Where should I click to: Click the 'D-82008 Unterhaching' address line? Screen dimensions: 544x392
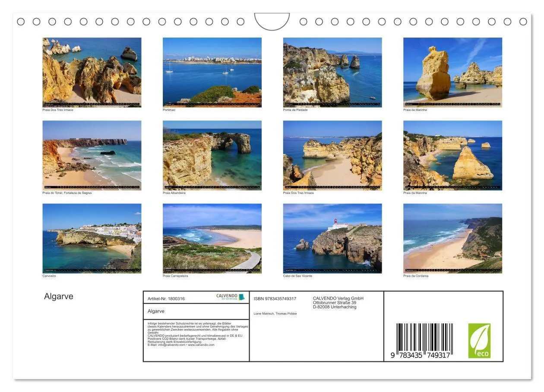(335, 307)
